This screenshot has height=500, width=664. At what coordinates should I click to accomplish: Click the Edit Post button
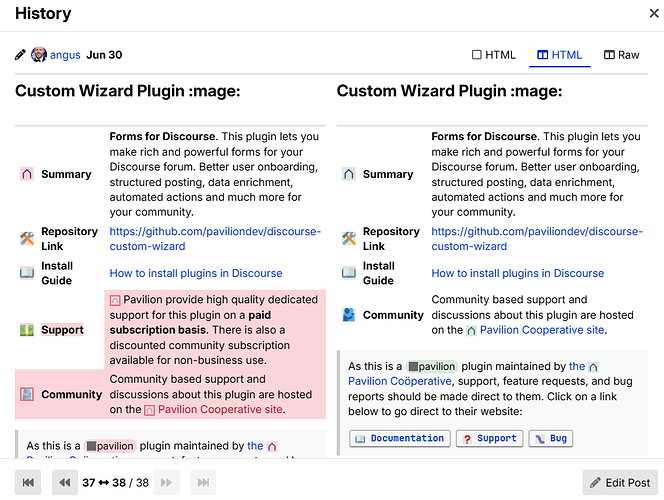click(x=620, y=483)
